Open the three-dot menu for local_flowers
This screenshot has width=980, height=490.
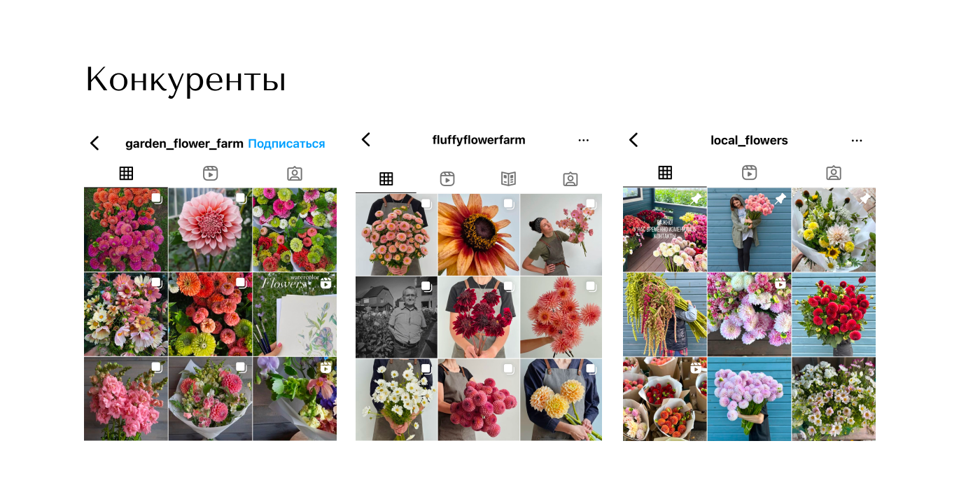[857, 141]
